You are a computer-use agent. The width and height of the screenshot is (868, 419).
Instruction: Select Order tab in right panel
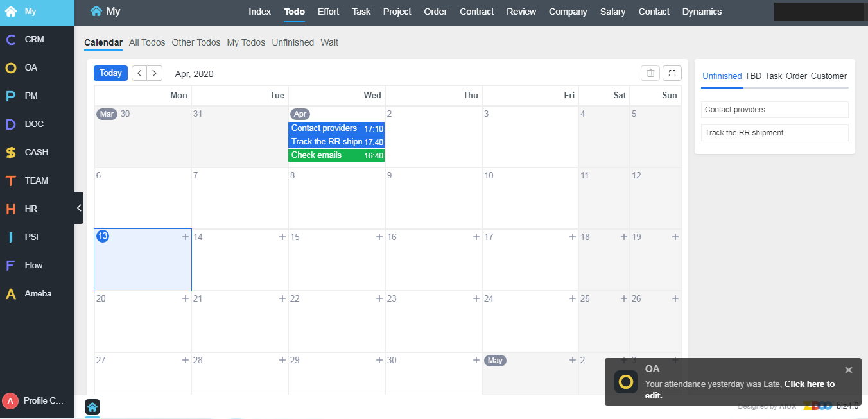[x=796, y=76]
